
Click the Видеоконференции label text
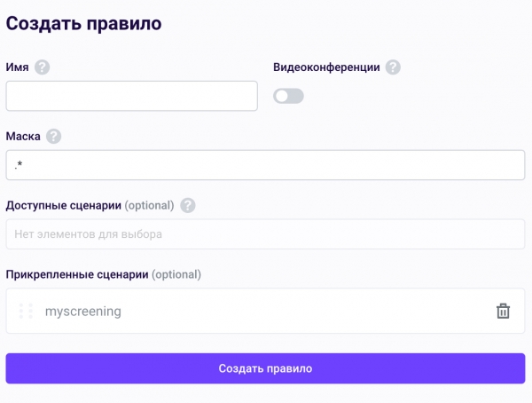tap(326, 67)
